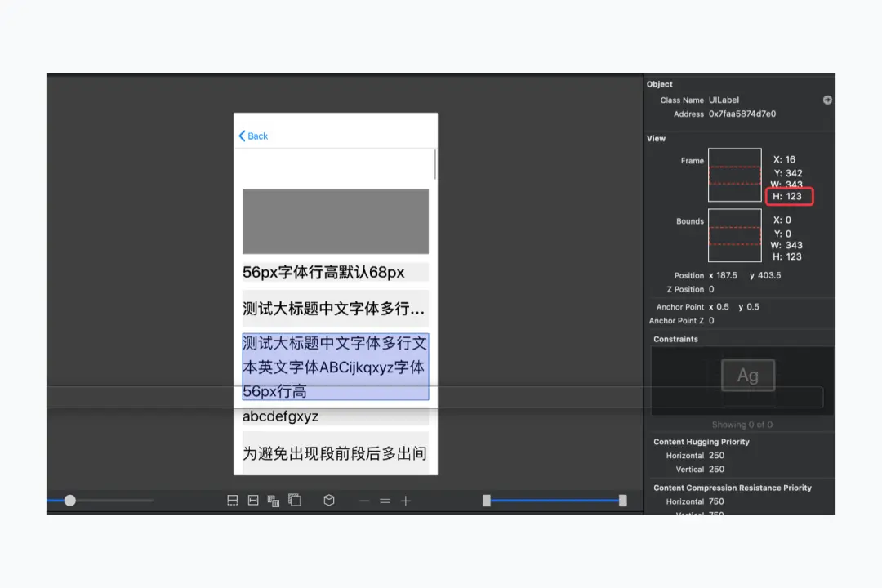Toggle show clipped content icon
882x588 pixels.
click(x=232, y=501)
